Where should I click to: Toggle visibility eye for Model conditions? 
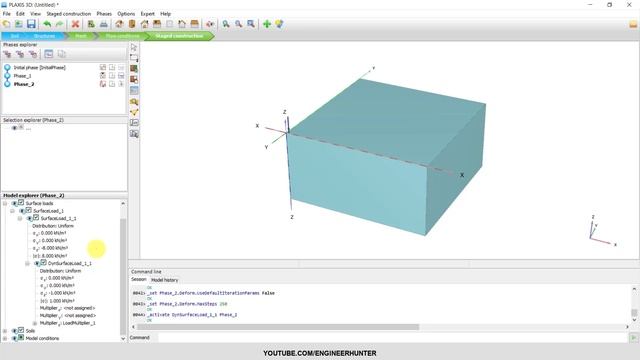point(14,338)
